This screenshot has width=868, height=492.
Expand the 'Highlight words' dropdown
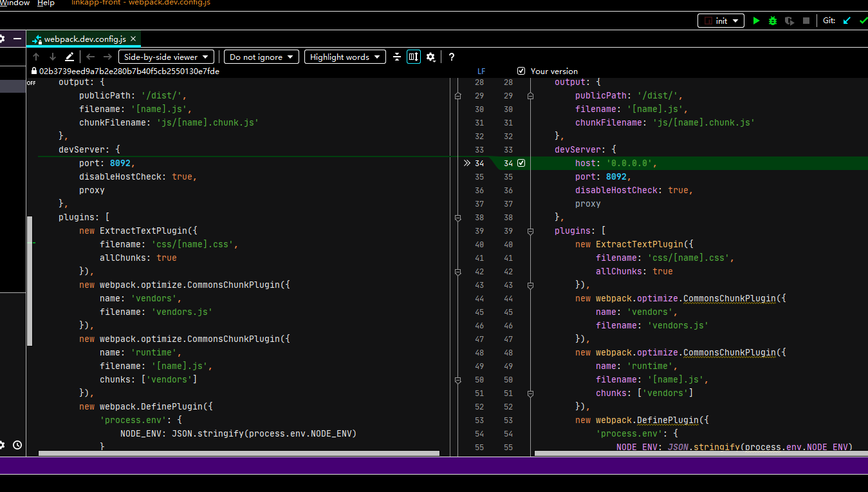[344, 57]
